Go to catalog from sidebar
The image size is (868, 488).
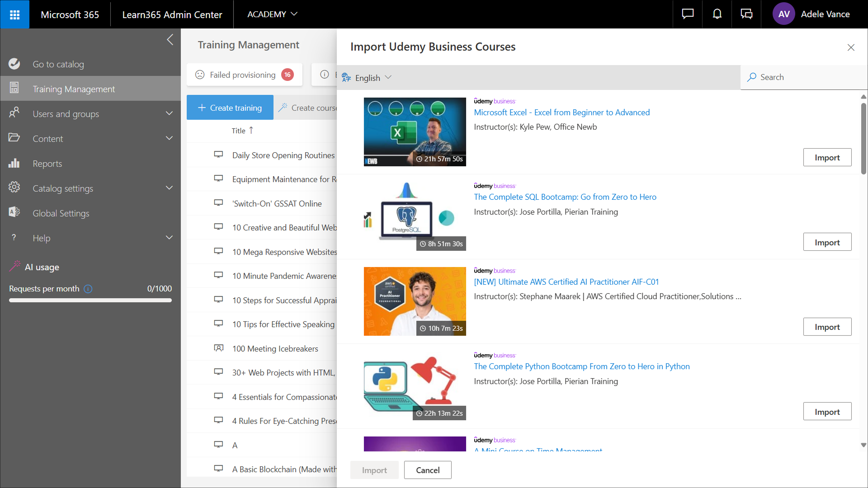point(58,64)
